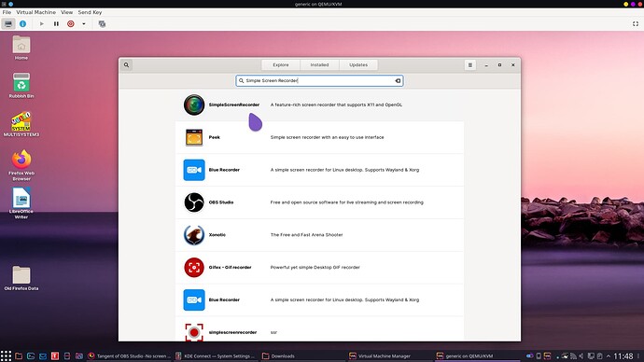This screenshot has width=644, height=362.
Task: Open the Gifex - Gif recorder title
Action: coord(230,267)
